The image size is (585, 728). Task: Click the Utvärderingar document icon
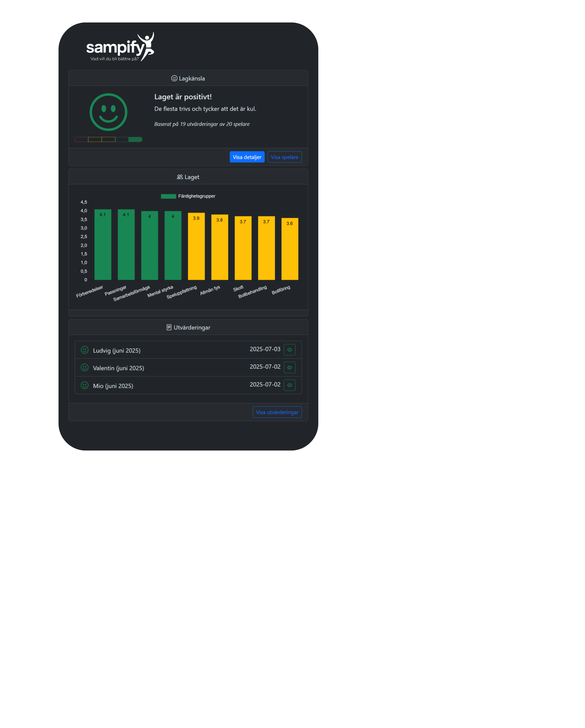(x=169, y=327)
